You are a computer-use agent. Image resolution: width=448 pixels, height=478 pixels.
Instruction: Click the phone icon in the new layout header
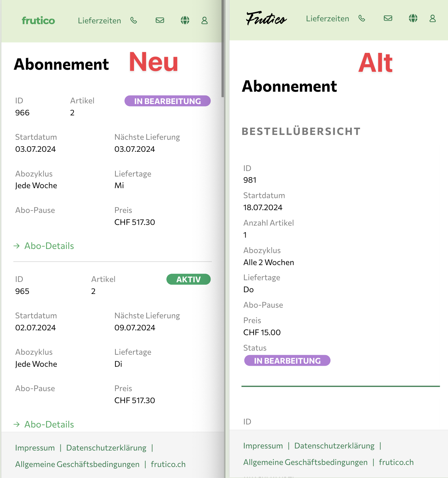[134, 21]
